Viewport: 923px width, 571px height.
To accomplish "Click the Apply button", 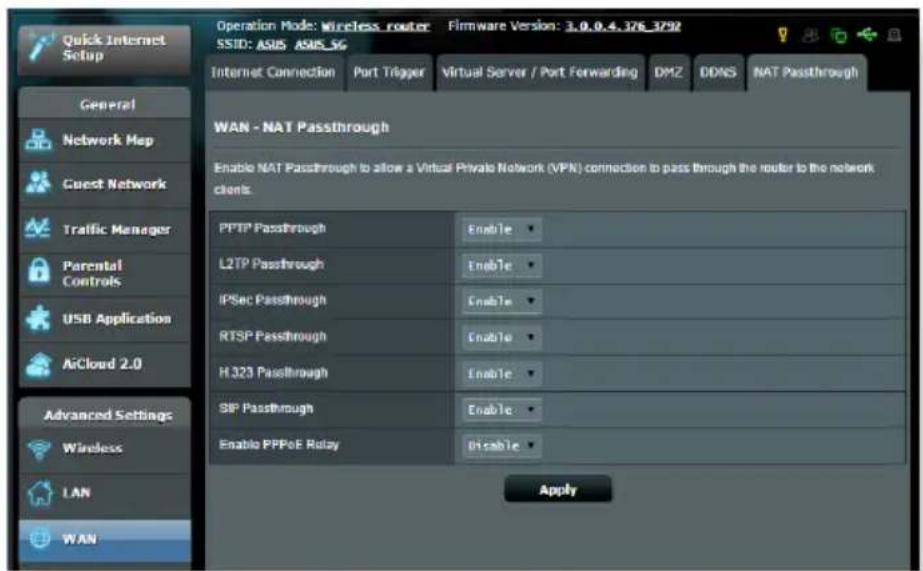I will [x=557, y=489].
